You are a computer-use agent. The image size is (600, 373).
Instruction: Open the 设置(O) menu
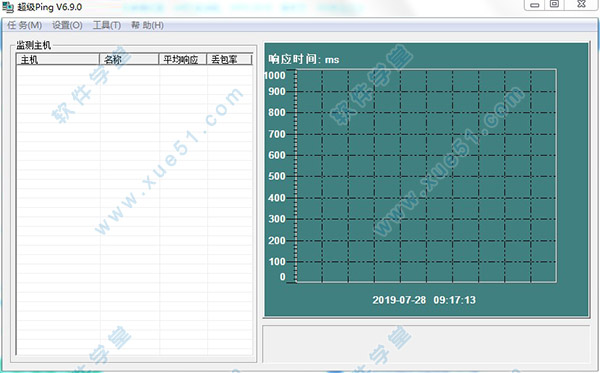coord(67,25)
